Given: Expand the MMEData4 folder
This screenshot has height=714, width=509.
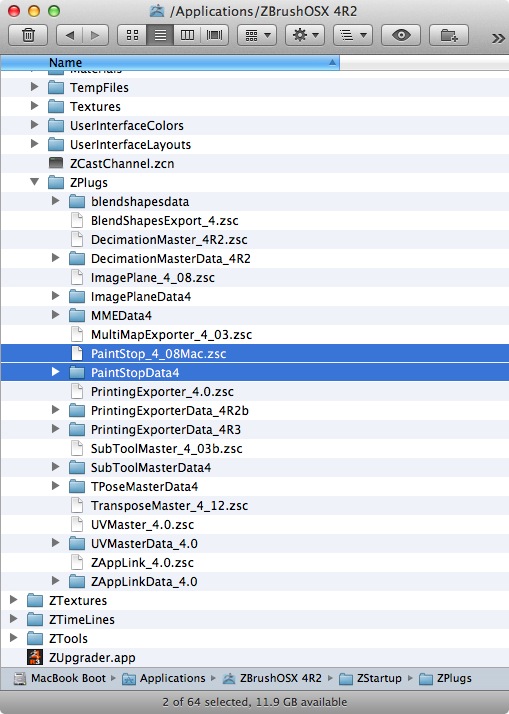Looking at the screenshot, I should coord(56,315).
